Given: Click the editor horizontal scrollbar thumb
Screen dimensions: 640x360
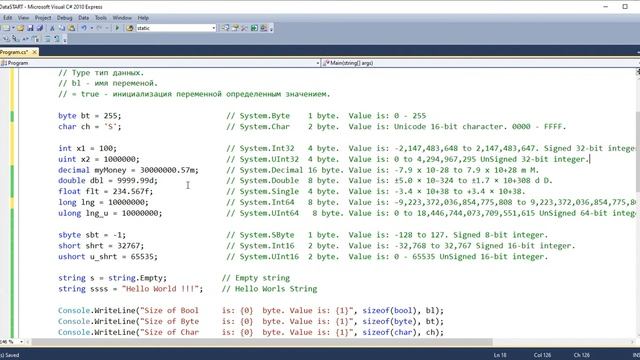Looking at the screenshot, I should [x=262, y=342].
